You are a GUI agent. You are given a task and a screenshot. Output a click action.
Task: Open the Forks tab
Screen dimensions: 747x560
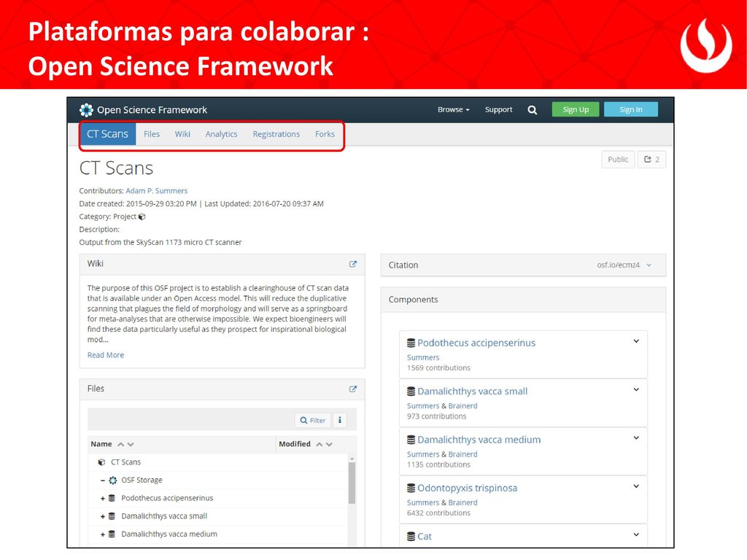coord(325,134)
